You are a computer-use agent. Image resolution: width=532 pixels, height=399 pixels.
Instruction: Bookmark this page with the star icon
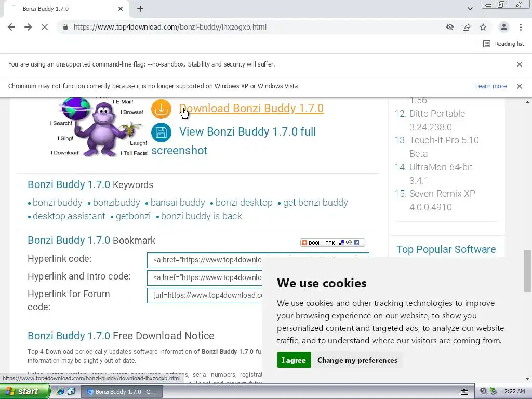click(483, 27)
